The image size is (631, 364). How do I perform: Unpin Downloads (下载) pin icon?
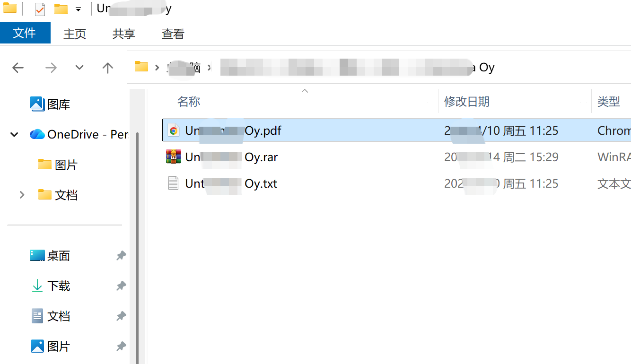click(x=121, y=286)
